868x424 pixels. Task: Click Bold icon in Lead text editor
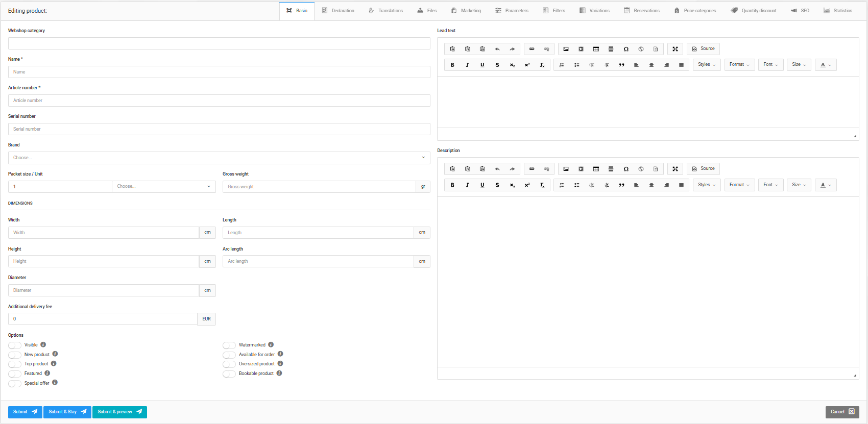452,65
